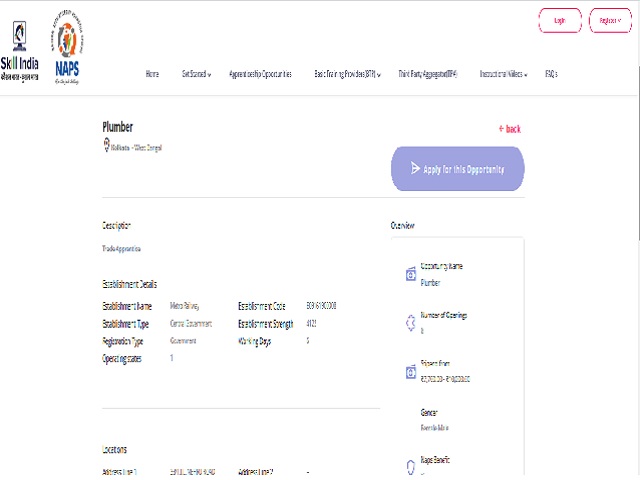Screen dimensions: 640x480
Task: Click the paper-plane icon in Apply button
Action: pyautogui.click(x=415, y=168)
